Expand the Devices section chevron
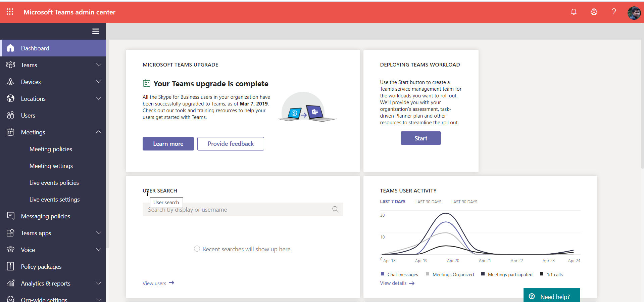This screenshot has height=302, width=644. coord(99,82)
